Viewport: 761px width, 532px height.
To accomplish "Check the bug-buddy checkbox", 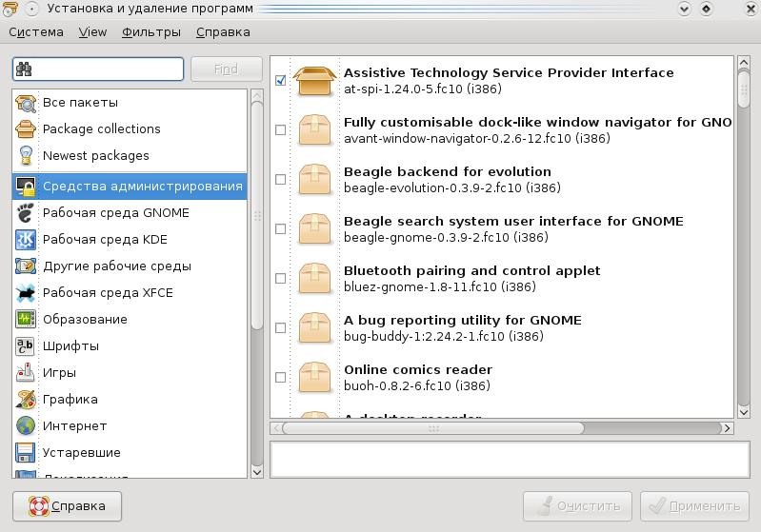I will click(x=281, y=327).
